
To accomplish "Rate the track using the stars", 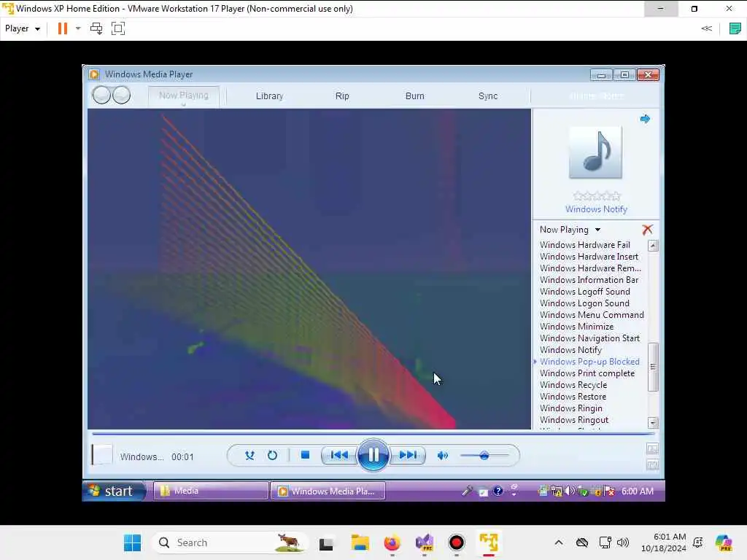I will 597,195.
